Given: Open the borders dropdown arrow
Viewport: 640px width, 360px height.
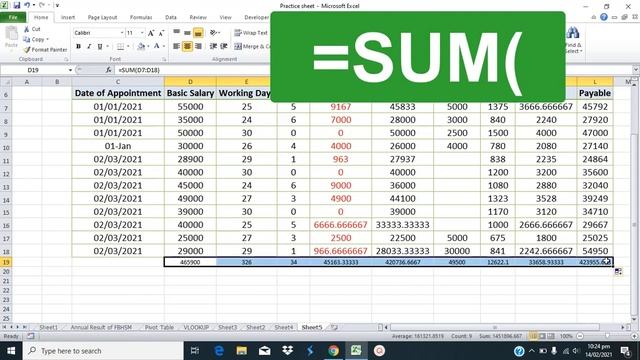Looking at the screenshot, I should pos(128,47).
